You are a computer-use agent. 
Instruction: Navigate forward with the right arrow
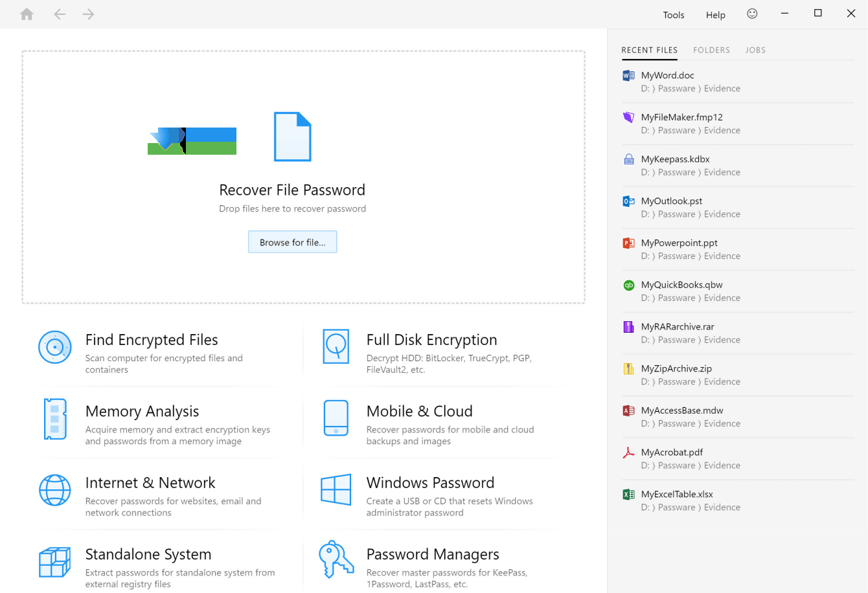(89, 14)
